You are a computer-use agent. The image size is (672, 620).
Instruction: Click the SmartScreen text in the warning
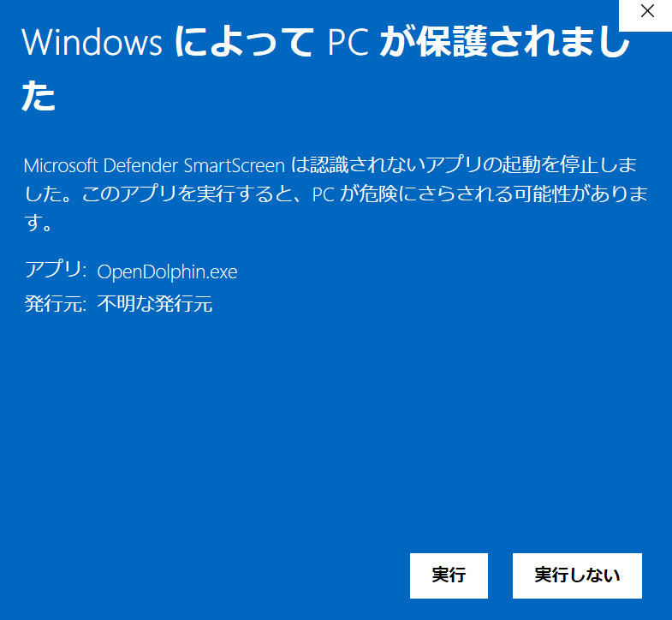click(x=235, y=165)
